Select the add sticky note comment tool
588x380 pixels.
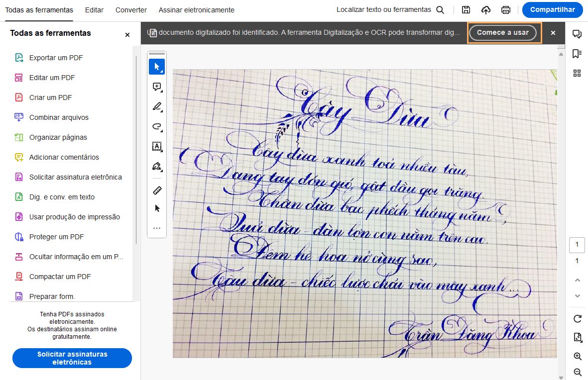pos(156,87)
